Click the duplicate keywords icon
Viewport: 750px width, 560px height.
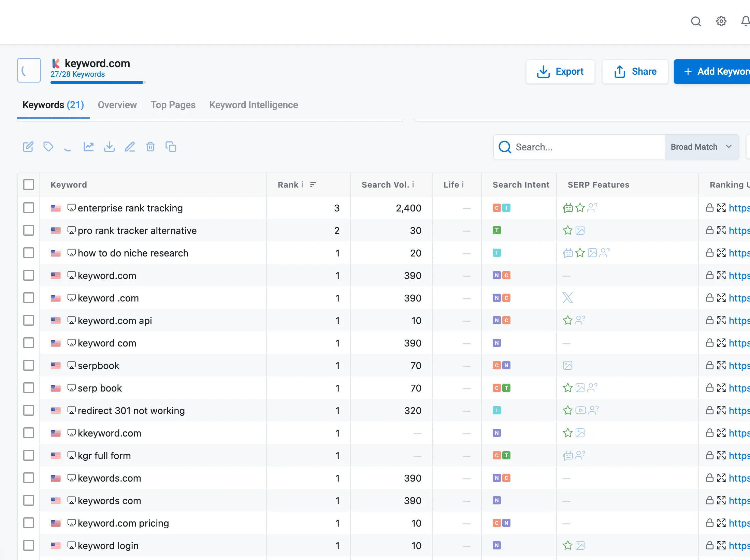[x=171, y=147]
